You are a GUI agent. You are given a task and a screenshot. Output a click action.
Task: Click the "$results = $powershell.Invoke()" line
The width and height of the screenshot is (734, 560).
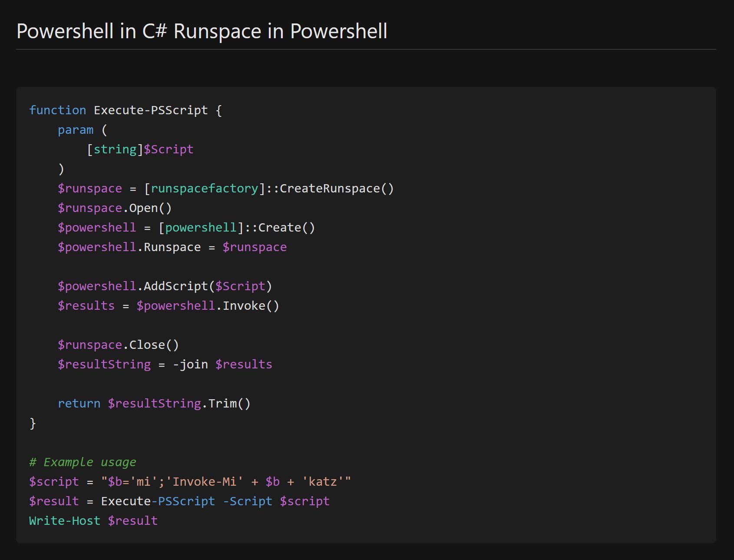pos(169,306)
